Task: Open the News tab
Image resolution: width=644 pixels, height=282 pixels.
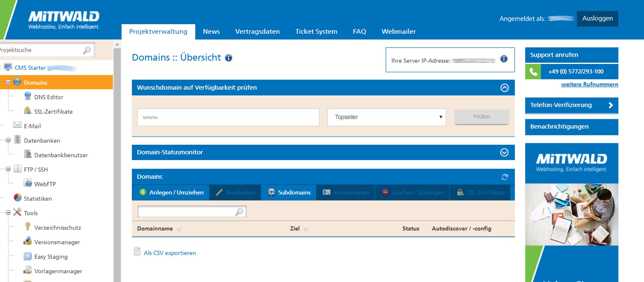Action: [211, 32]
